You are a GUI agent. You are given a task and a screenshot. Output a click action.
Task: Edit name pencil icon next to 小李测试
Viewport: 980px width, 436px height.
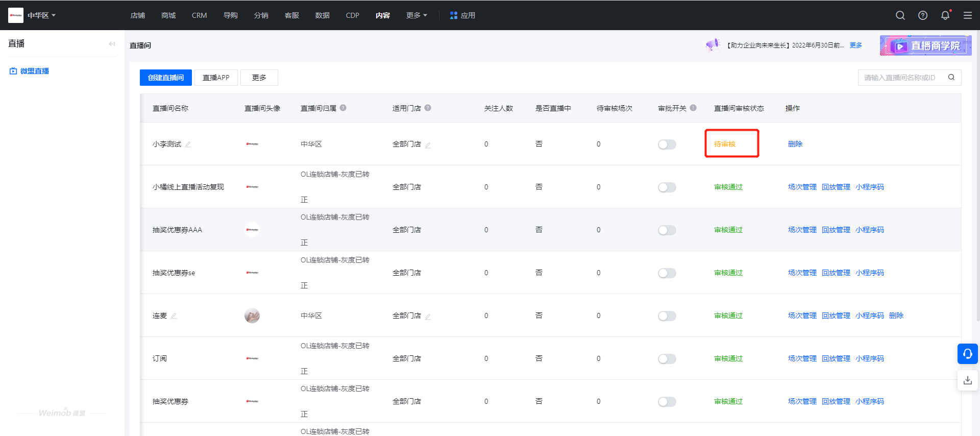point(188,144)
